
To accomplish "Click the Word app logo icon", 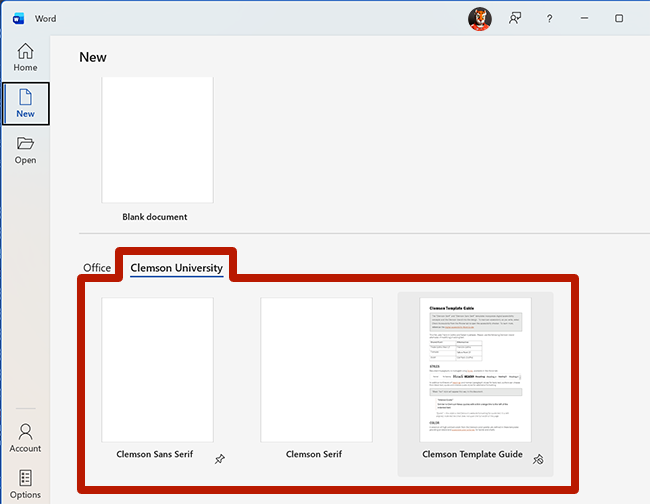I will [18, 19].
